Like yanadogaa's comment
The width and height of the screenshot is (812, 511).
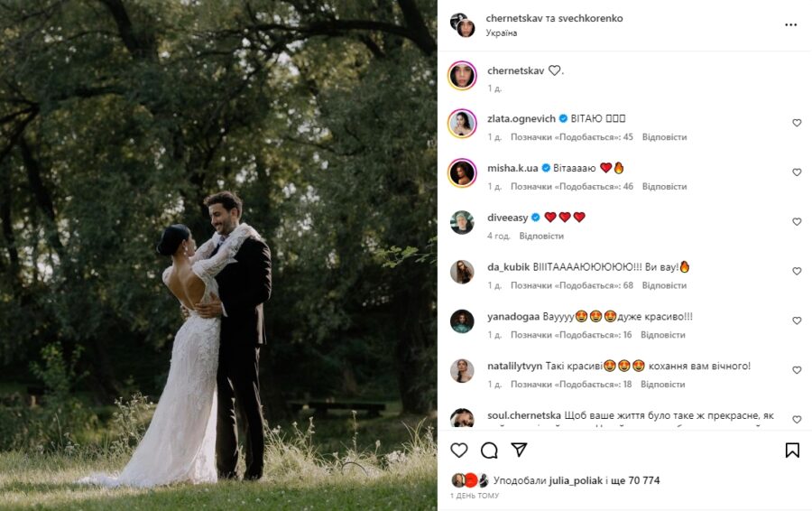(797, 321)
